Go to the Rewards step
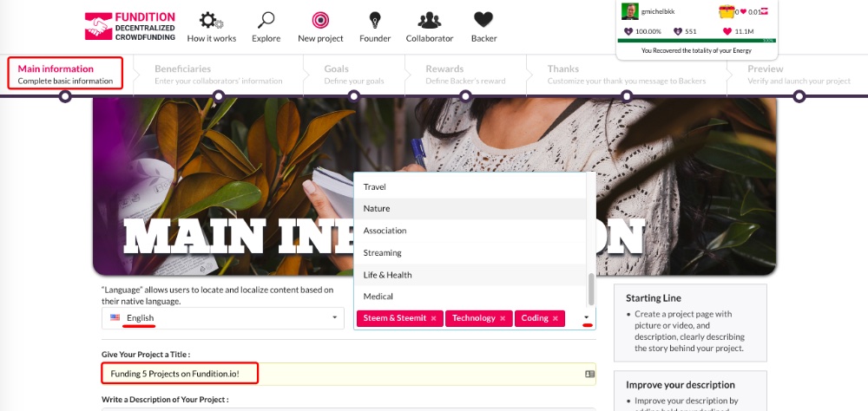Image resolution: width=868 pixels, height=411 pixels. coord(465,75)
